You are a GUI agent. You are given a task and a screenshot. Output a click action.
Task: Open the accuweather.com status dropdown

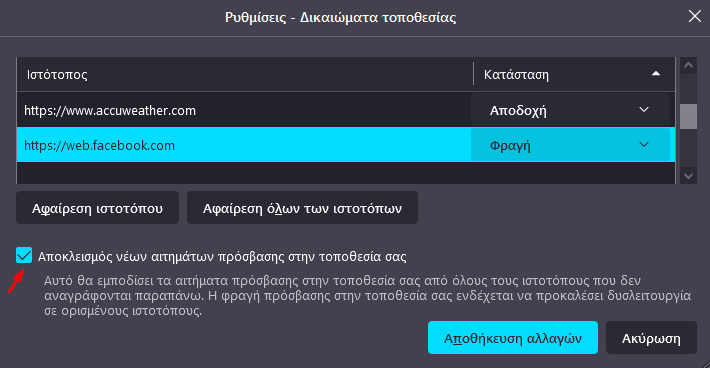tap(570, 110)
